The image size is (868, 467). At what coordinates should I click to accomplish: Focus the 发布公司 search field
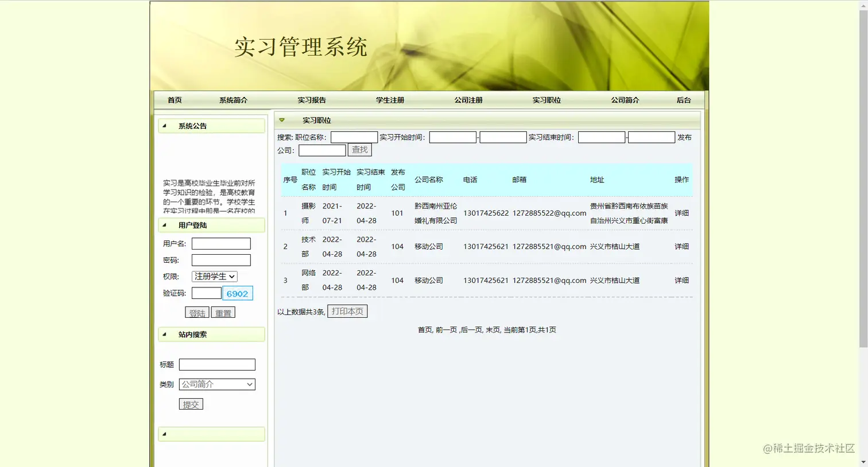(x=322, y=150)
